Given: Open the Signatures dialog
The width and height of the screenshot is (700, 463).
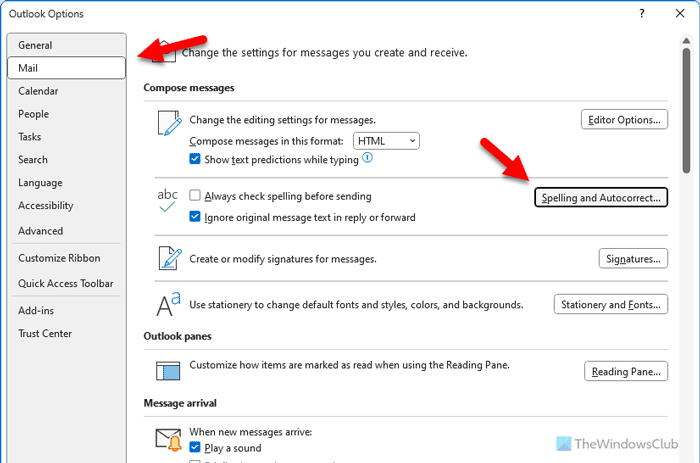Looking at the screenshot, I should 633,259.
